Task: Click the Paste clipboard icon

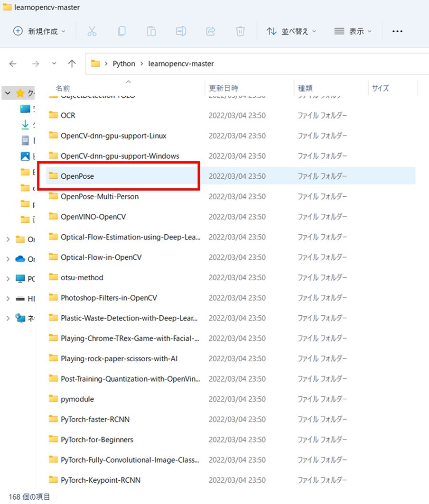Action: 151,31
